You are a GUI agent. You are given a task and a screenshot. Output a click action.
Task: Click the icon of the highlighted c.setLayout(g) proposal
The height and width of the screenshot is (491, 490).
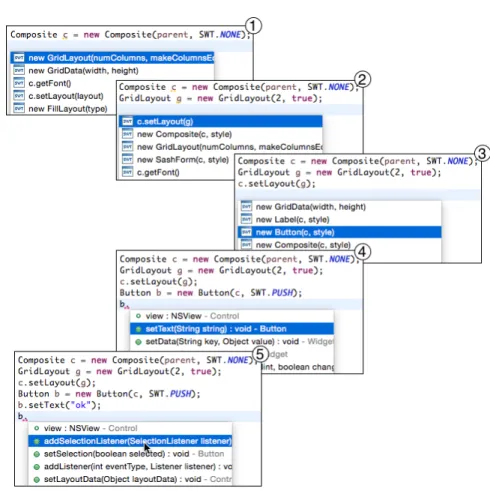coord(127,121)
